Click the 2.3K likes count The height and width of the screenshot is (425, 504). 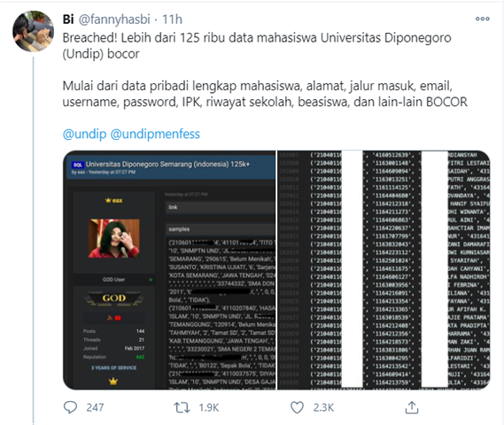coord(323,407)
